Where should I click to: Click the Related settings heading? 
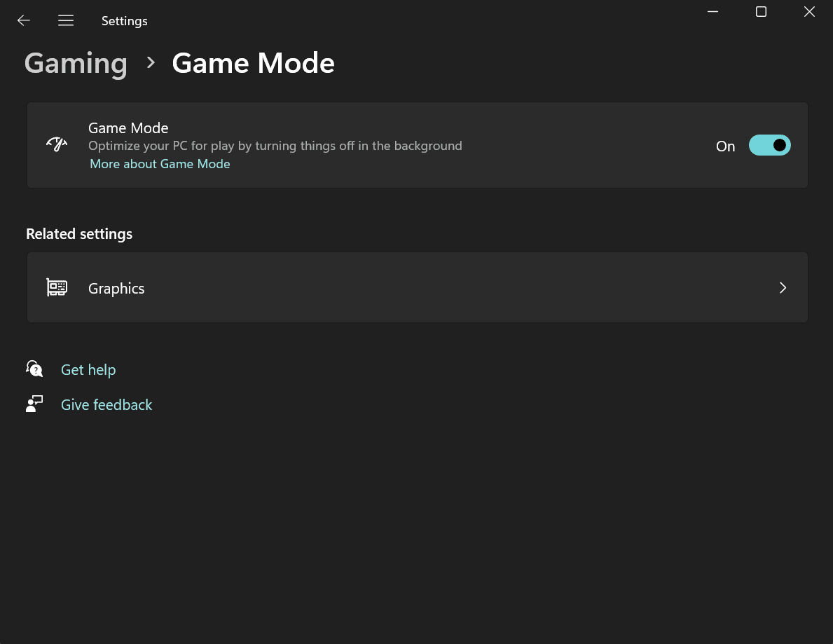pyautogui.click(x=79, y=233)
